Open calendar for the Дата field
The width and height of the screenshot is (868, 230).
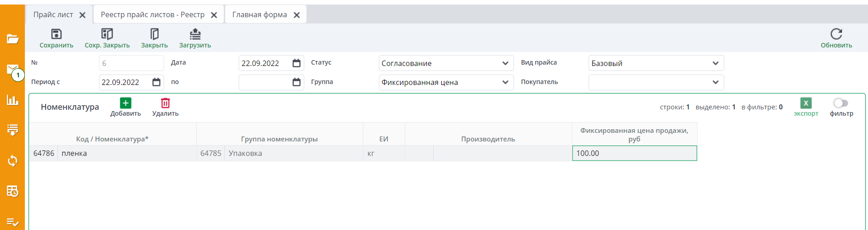click(x=297, y=63)
